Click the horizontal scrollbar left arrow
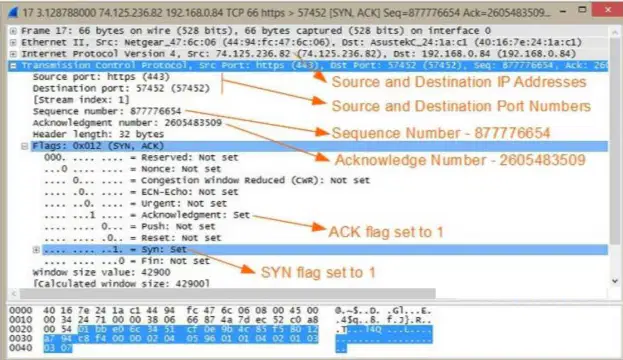 pyautogui.click(x=14, y=294)
